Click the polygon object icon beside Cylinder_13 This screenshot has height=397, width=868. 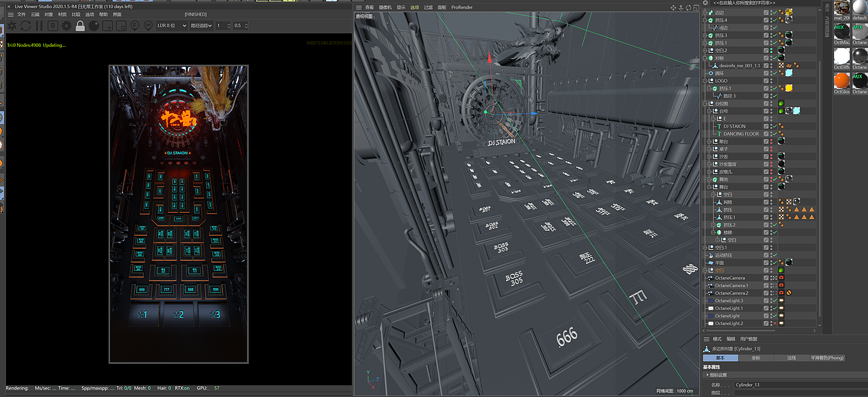pyautogui.click(x=707, y=348)
